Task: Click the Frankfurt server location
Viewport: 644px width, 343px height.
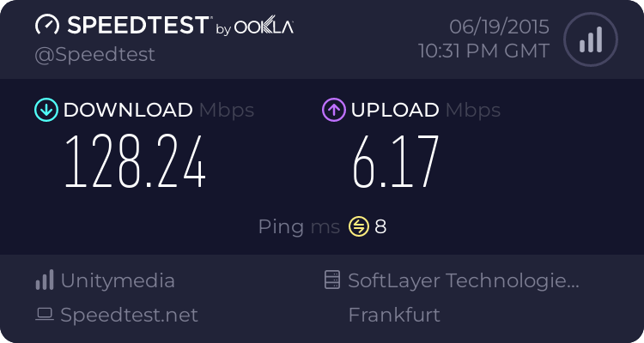Action: (x=394, y=315)
